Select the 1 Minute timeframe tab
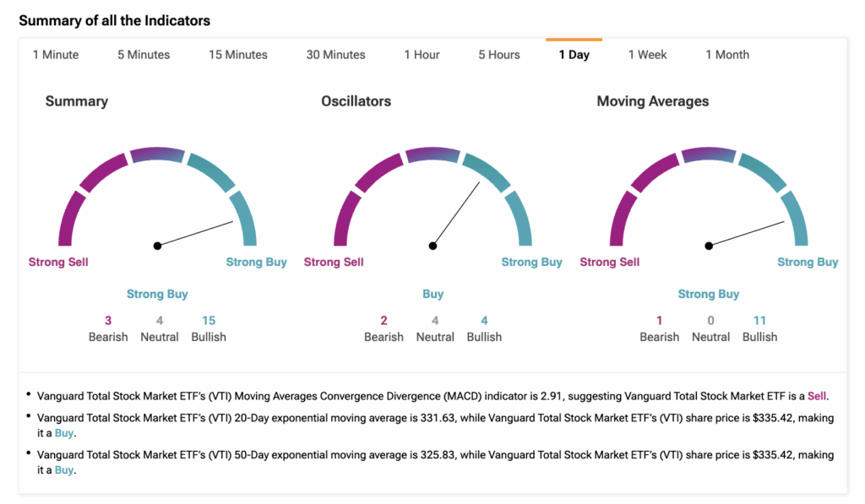Viewport: 865px width, 504px height. (56, 55)
